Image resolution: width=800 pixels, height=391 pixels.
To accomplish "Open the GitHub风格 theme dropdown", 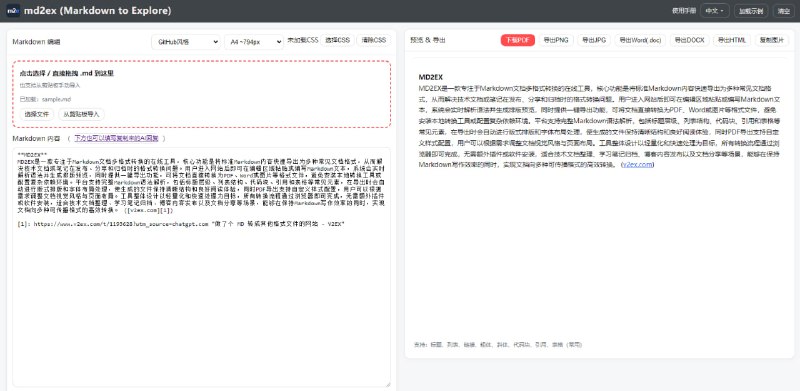I will click(x=186, y=42).
